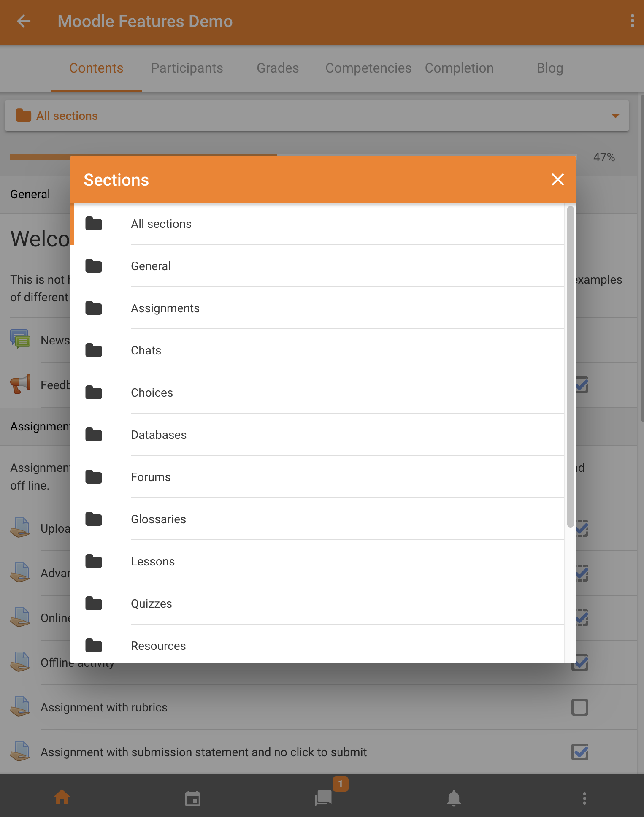Click the Databases folder icon
644x817 pixels.
point(94,435)
